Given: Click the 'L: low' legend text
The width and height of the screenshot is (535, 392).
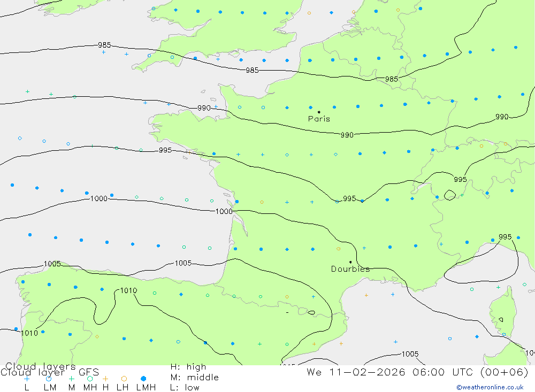Looking at the screenshot, I should pos(185,388).
